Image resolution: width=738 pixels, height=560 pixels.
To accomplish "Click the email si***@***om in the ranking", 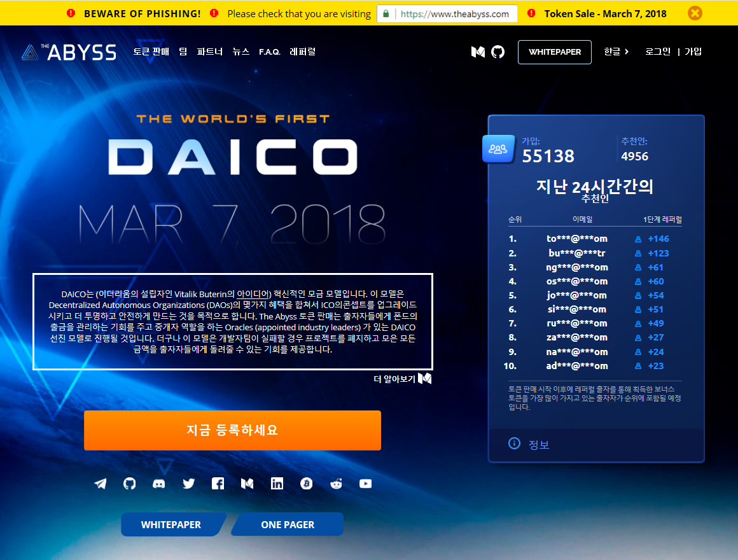I will 577,309.
